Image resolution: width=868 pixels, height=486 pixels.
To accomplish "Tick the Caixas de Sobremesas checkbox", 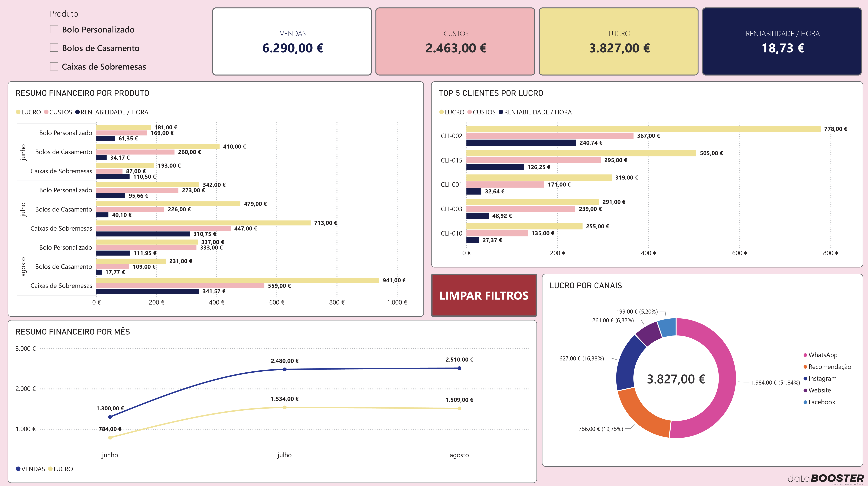I will [x=54, y=66].
